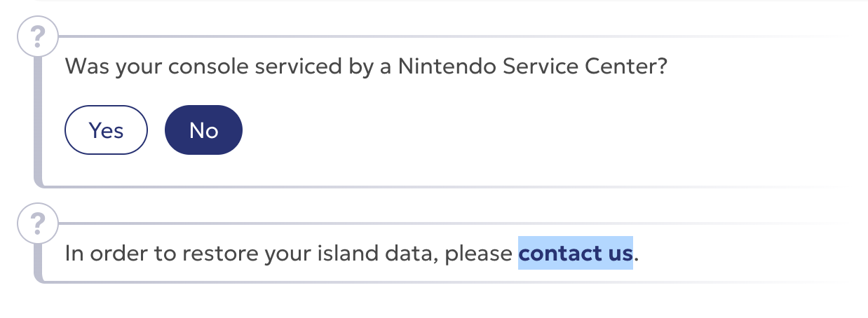
Task: Click the 'Was your console serviced' question text
Action: click(x=365, y=67)
